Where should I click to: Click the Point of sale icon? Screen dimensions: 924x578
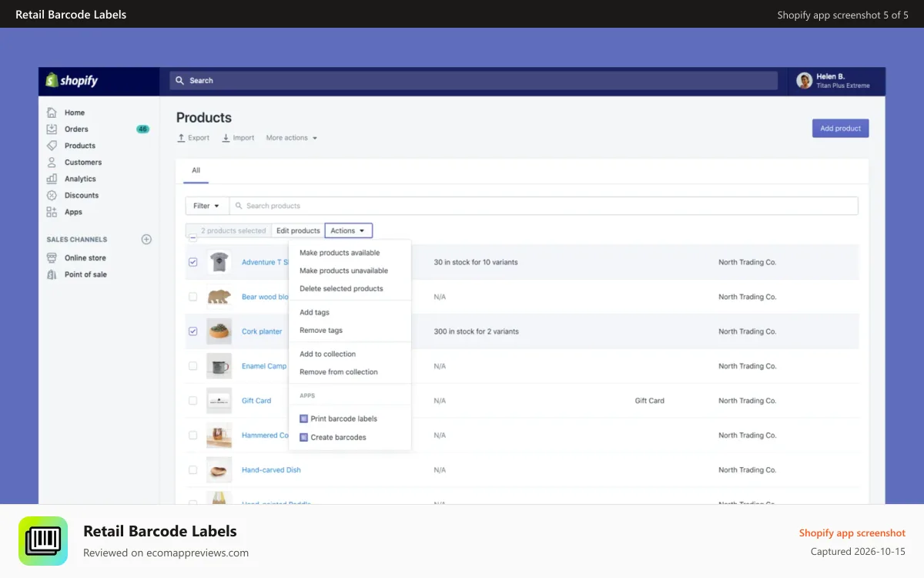coord(52,274)
